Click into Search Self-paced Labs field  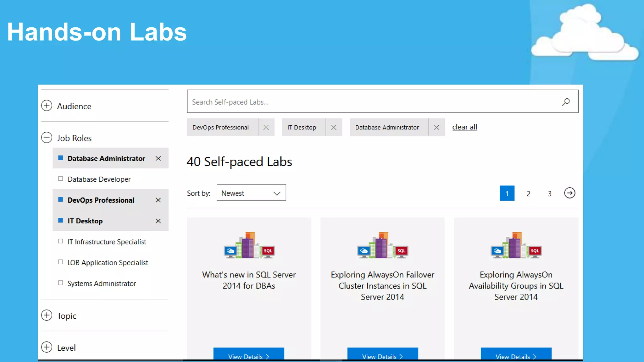click(374, 101)
